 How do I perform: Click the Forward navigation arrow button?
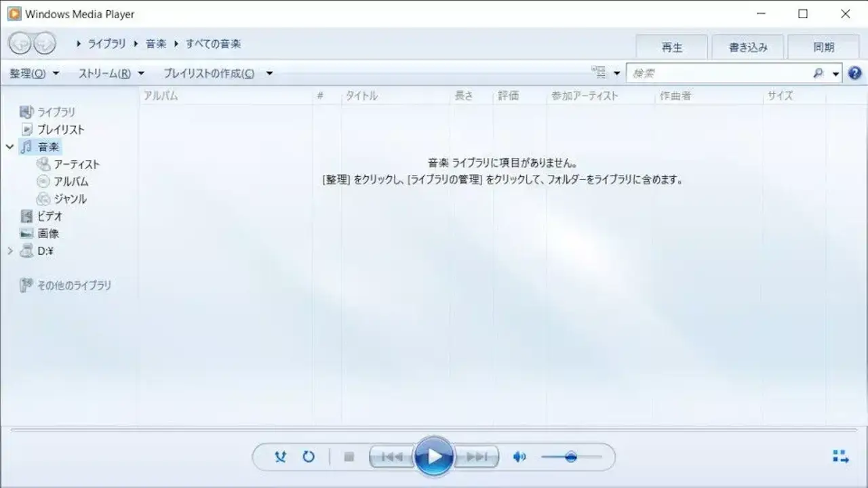[44, 44]
